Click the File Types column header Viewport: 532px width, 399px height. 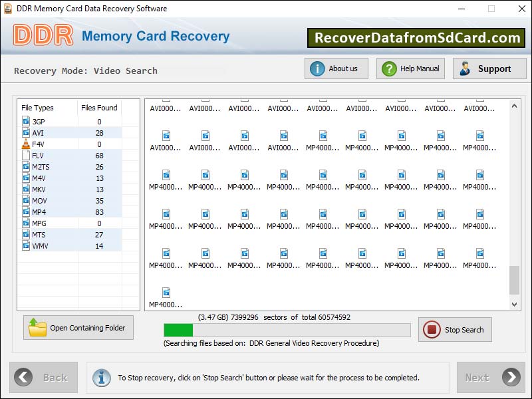(x=37, y=108)
